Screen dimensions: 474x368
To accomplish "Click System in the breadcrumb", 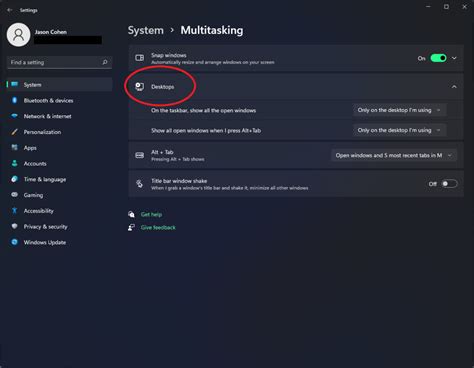I will 146,30.
